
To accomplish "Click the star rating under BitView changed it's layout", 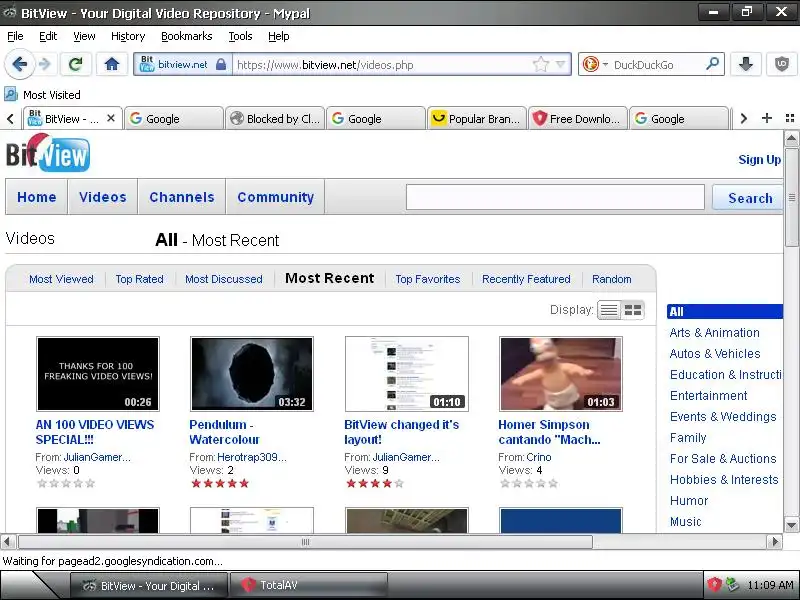I will tap(375, 483).
